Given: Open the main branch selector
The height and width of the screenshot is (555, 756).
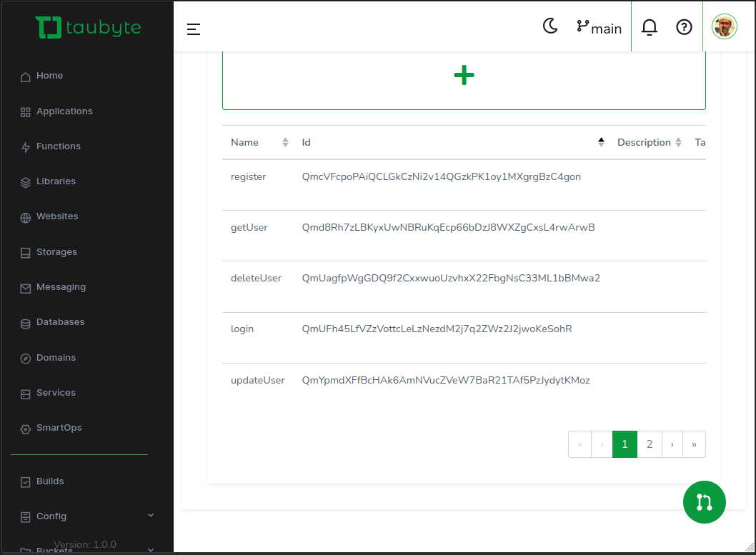Looking at the screenshot, I should [599, 27].
